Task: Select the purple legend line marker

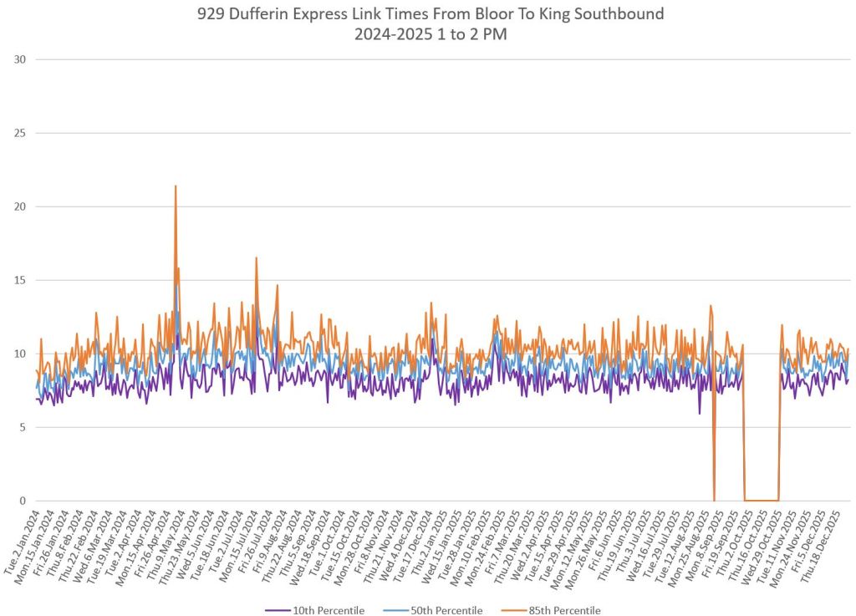Action: coord(277,610)
